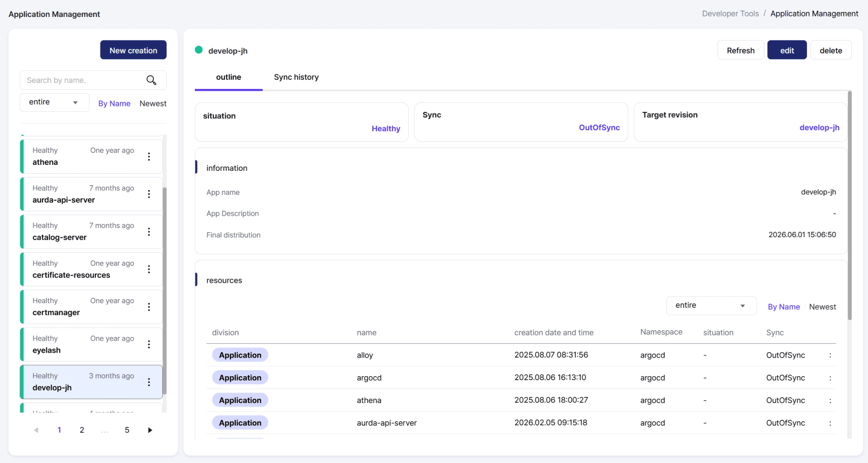Click Application Management breadcrumb

(x=814, y=13)
